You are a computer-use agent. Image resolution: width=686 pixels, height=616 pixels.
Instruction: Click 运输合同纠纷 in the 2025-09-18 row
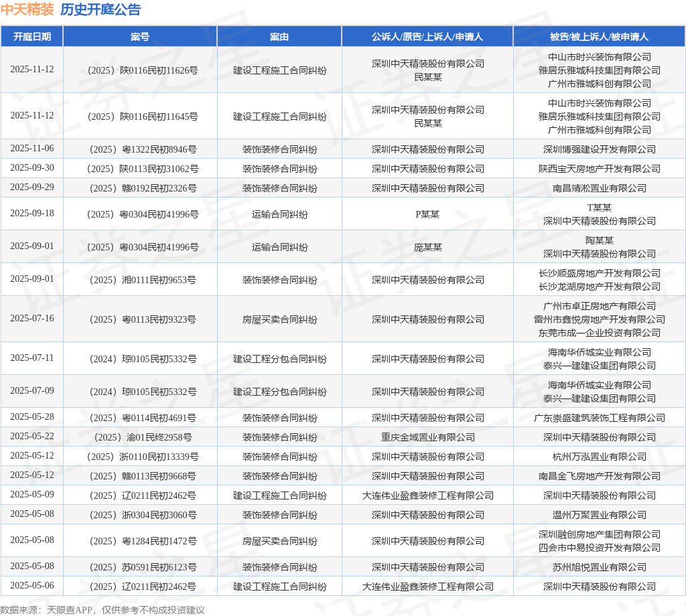[279, 214]
